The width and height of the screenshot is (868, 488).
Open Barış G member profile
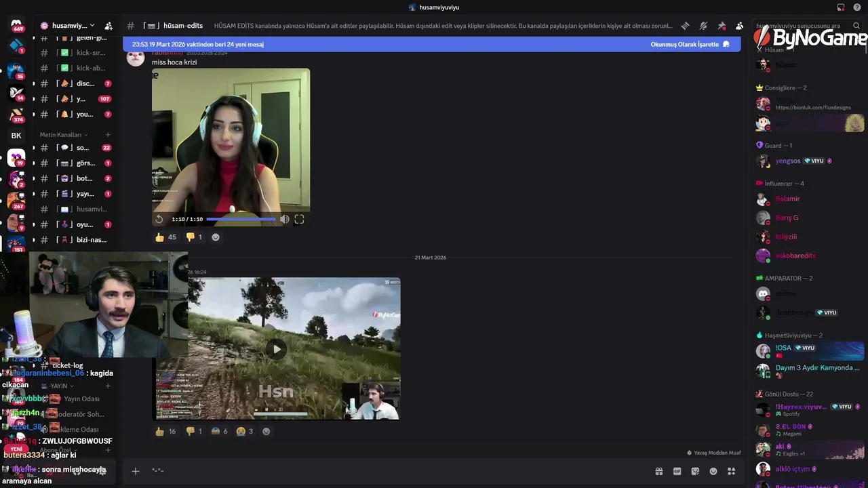[809, 218]
